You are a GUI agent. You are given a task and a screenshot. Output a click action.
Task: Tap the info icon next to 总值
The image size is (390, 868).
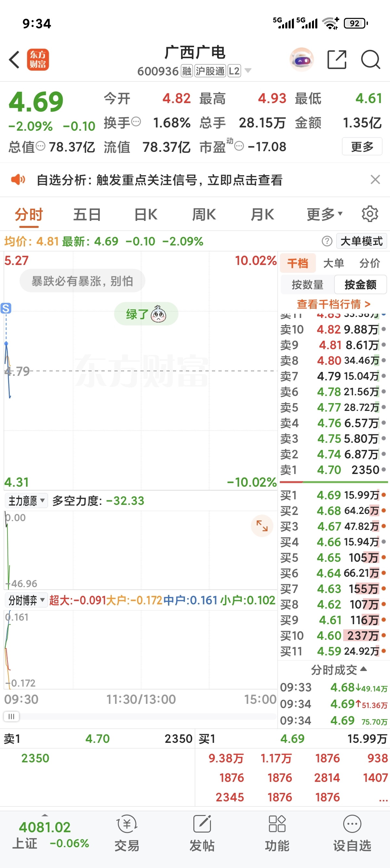pyautogui.click(x=40, y=146)
